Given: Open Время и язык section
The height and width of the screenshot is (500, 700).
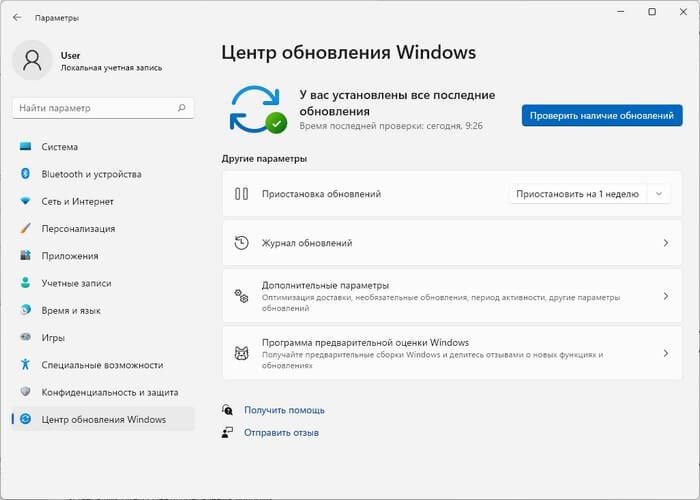Looking at the screenshot, I should point(103,310).
